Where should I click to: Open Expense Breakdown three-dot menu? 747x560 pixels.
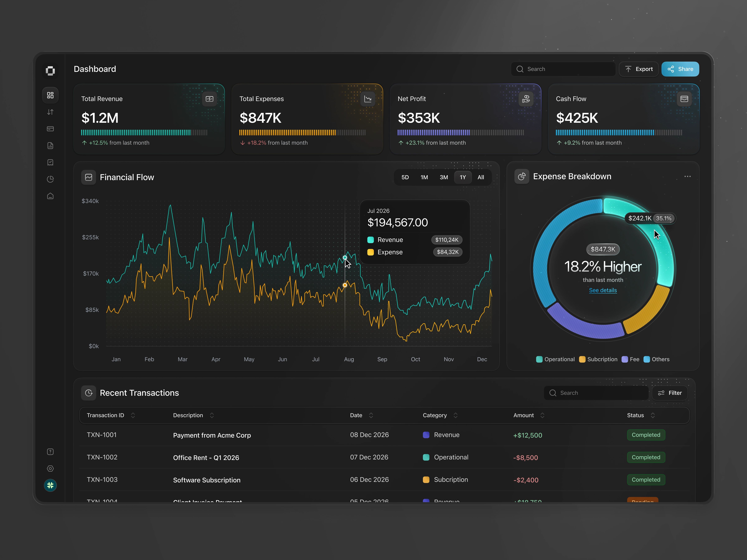tap(687, 177)
